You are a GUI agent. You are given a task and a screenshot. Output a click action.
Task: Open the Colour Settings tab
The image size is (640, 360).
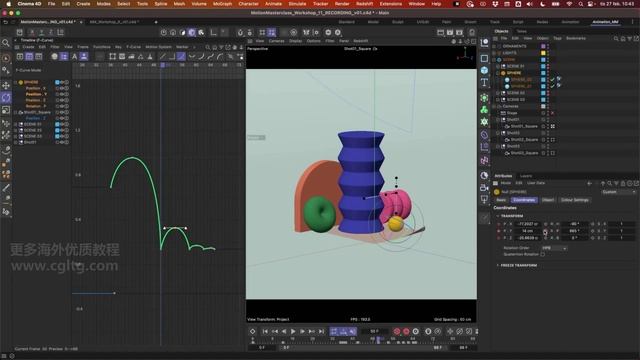point(574,200)
